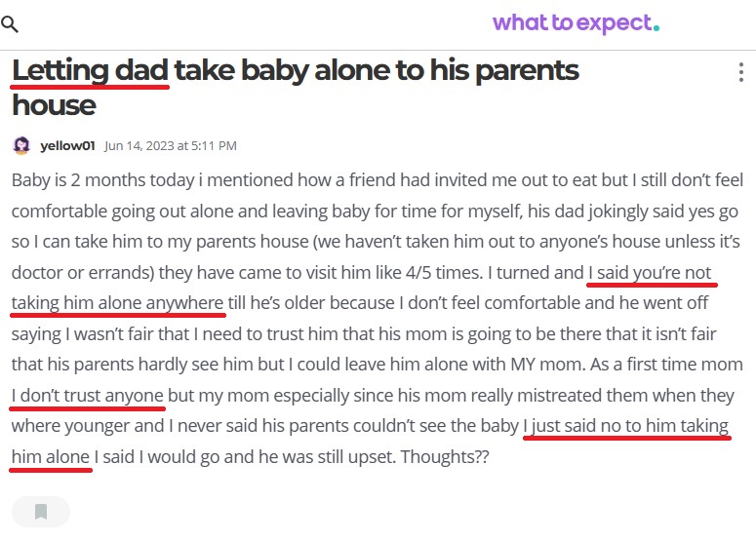Click the search magnifier icon
The height and width of the screenshot is (541, 756).
tap(10, 24)
